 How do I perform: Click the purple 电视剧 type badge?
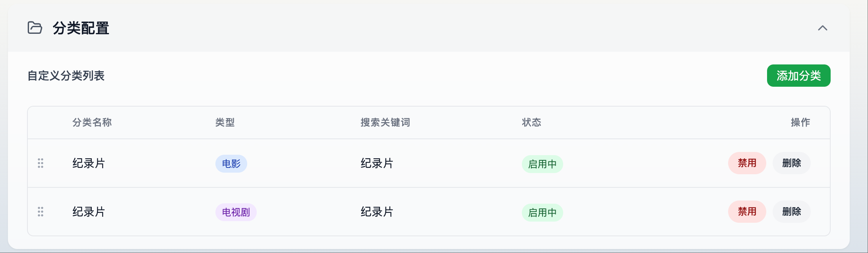(236, 212)
